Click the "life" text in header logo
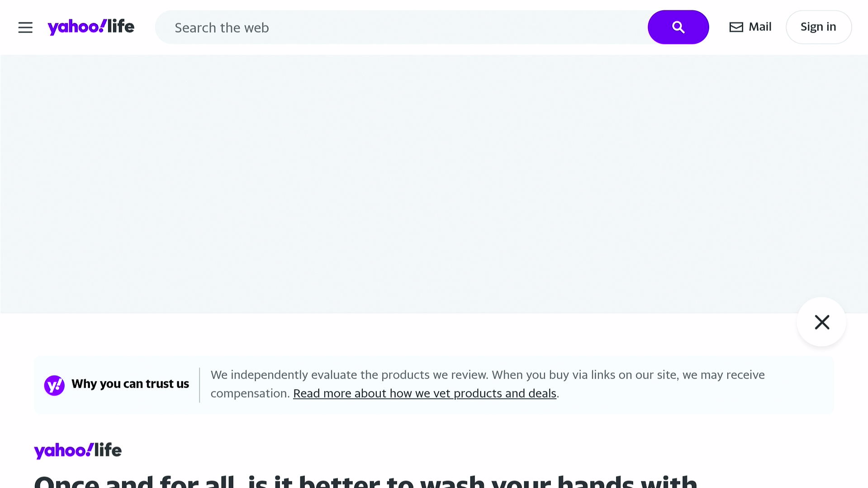 tap(121, 26)
